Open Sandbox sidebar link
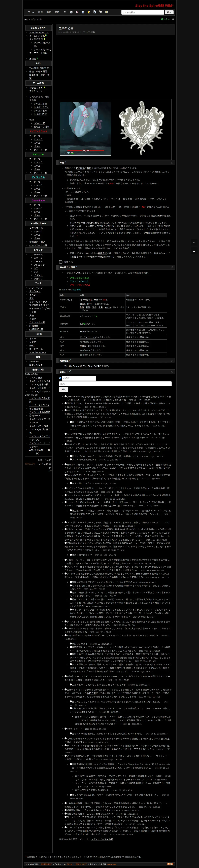Image resolution: width=199 pixels, height=868 pixels. point(34,361)
